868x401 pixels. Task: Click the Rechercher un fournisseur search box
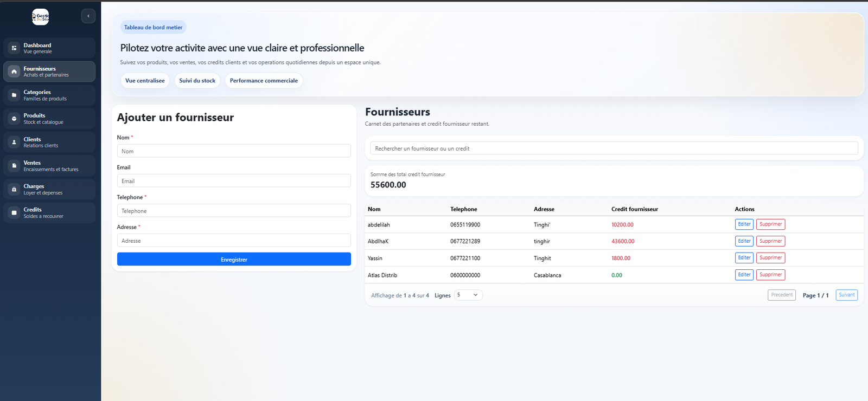pos(614,148)
